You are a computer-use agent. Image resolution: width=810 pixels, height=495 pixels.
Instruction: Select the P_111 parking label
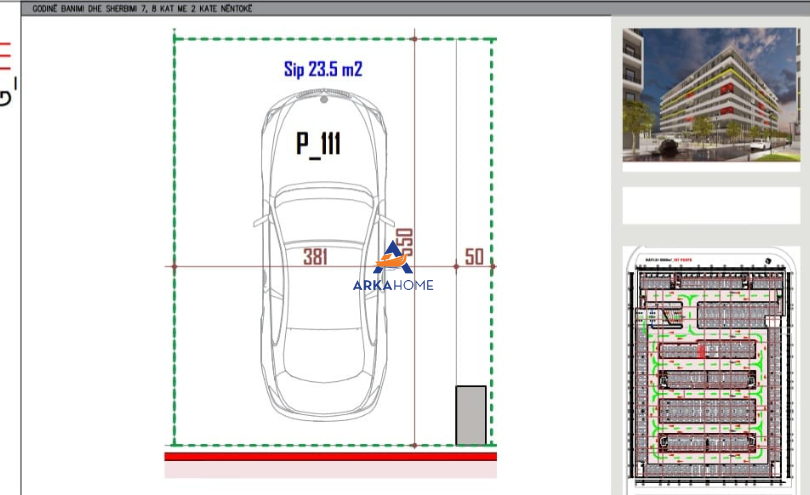coord(318,144)
